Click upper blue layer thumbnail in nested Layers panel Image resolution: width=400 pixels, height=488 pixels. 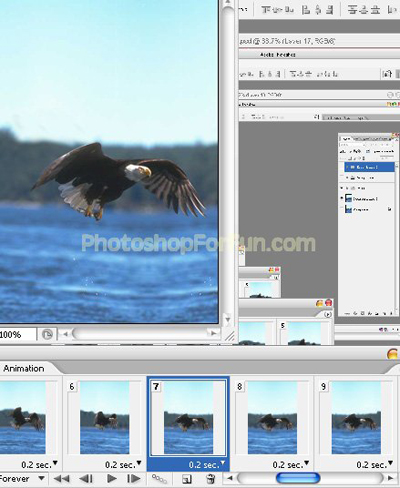click(x=348, y=199)
